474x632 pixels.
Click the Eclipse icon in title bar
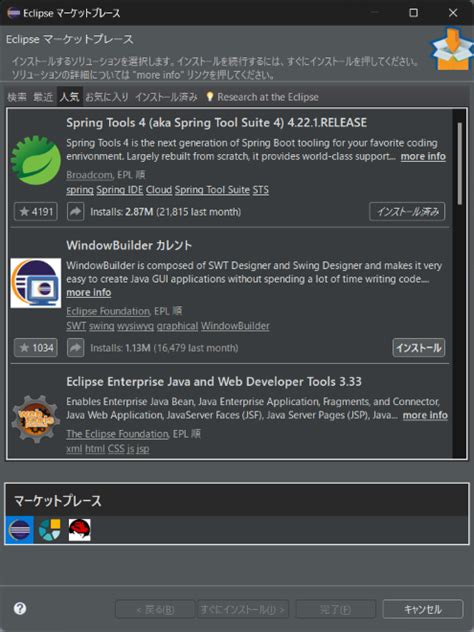(14, 13)
